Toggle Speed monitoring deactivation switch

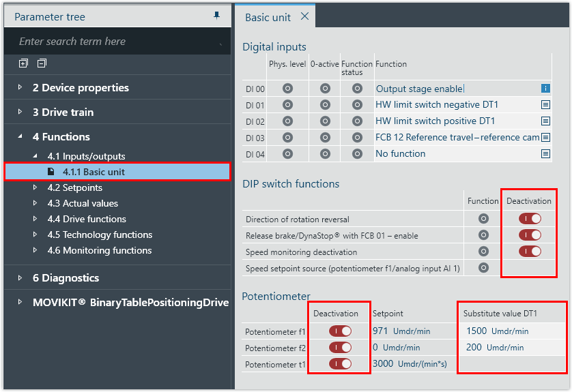pyautogui.click(x=530, y=252)
